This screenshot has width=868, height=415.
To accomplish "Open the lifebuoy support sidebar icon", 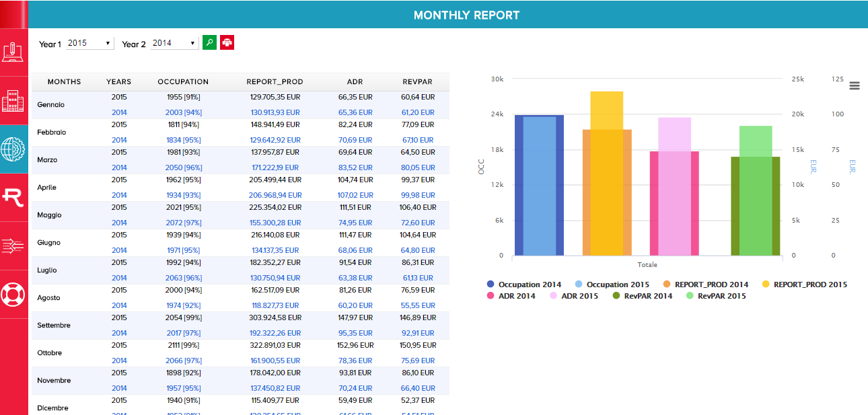I will 13,294.
